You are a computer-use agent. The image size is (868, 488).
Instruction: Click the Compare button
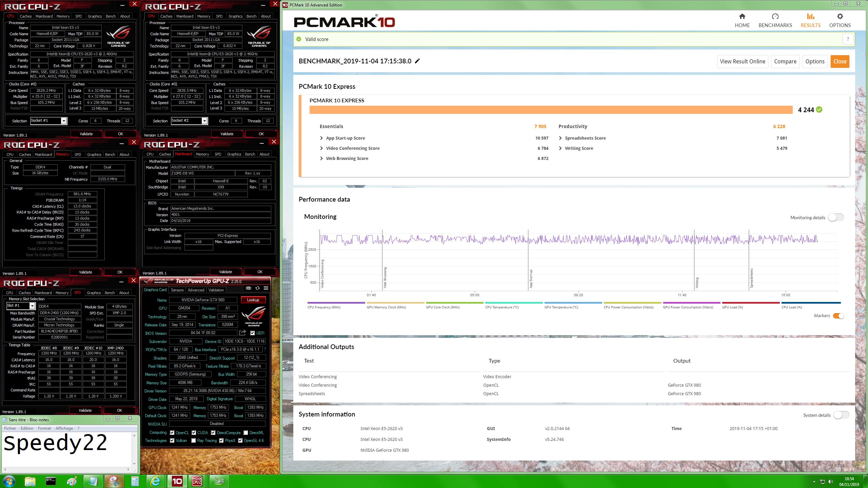click(785, 61)
